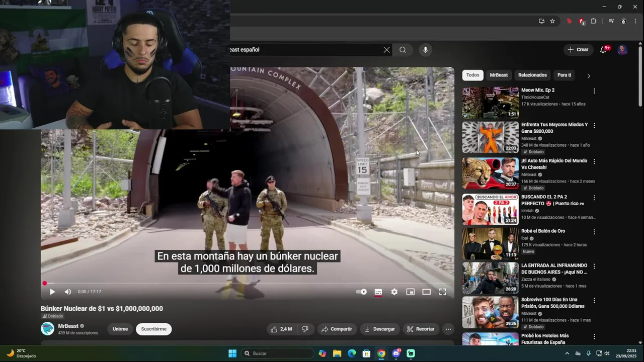
Task: Click the Compartir button
Action: pos(337,329)
